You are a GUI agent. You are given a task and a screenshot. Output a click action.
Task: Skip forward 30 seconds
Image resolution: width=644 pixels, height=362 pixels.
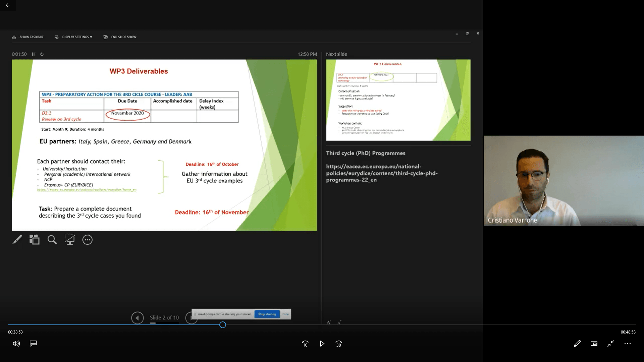[x=339, y=344]
